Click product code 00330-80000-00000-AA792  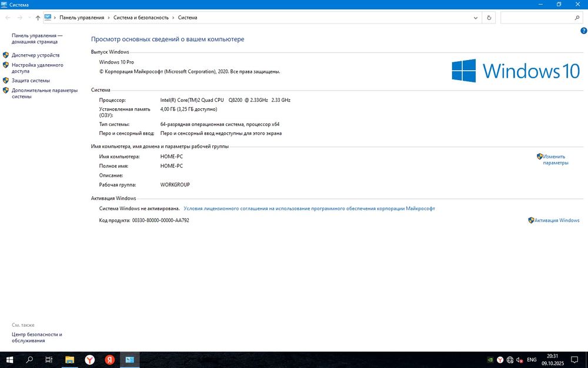pyautogui.click(x=161, y=220)
